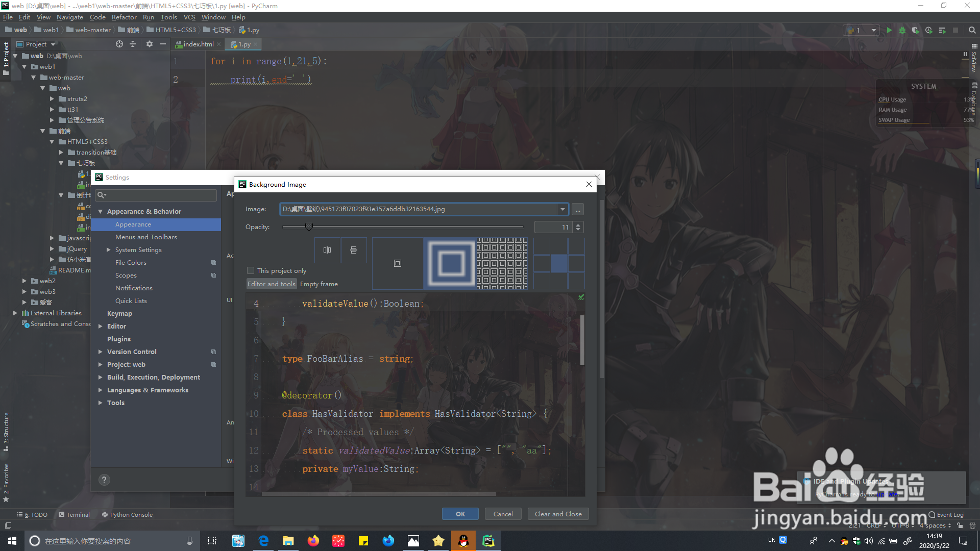Select bottom-left anchor position cell

click(x=542, y=281)
